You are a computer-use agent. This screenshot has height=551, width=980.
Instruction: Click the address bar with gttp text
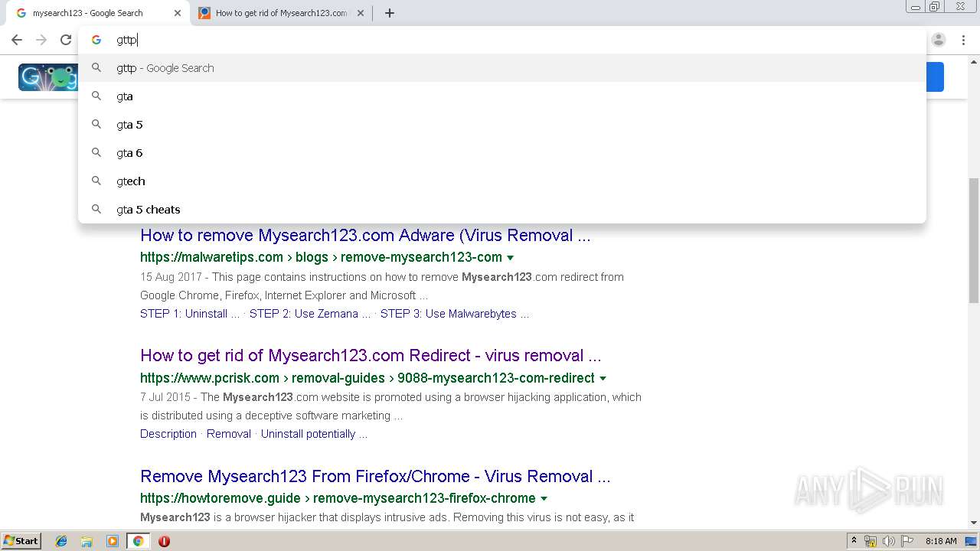[501, 40]
